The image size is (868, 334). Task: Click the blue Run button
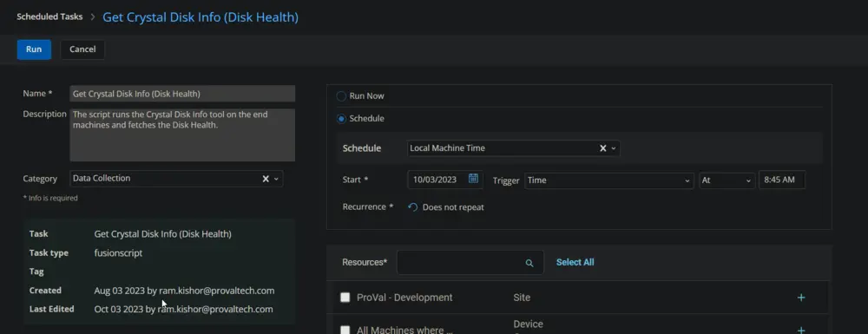34,49
